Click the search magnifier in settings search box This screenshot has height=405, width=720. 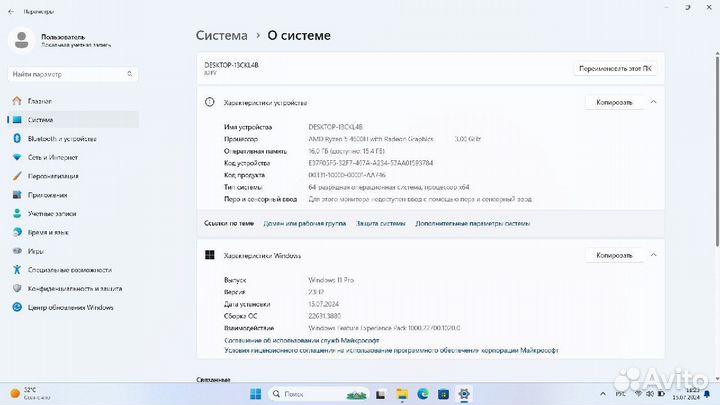[x=129, y=74]
